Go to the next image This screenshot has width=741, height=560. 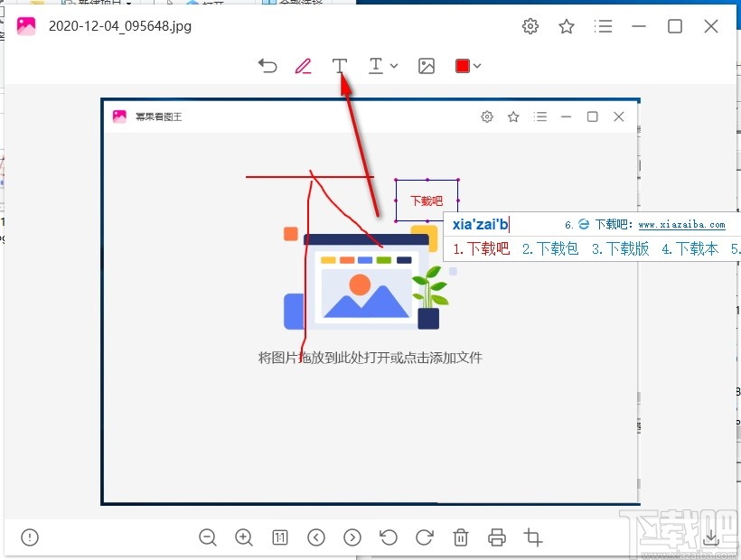[x=352, y=537]
